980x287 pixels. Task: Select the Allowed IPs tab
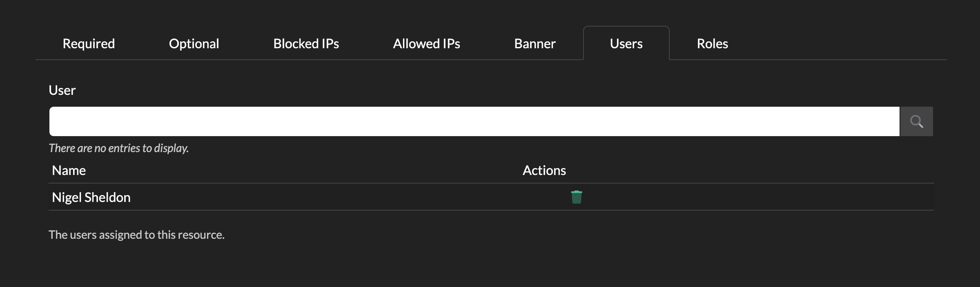tap(426, 44)
